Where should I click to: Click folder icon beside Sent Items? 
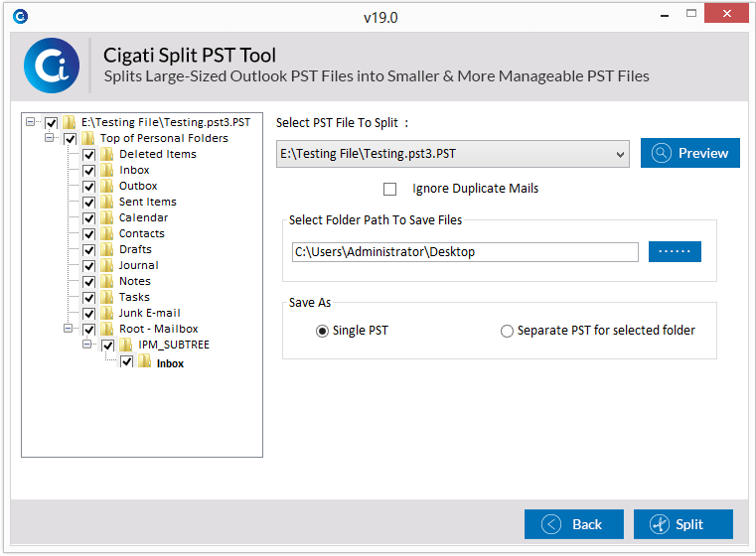107,202
